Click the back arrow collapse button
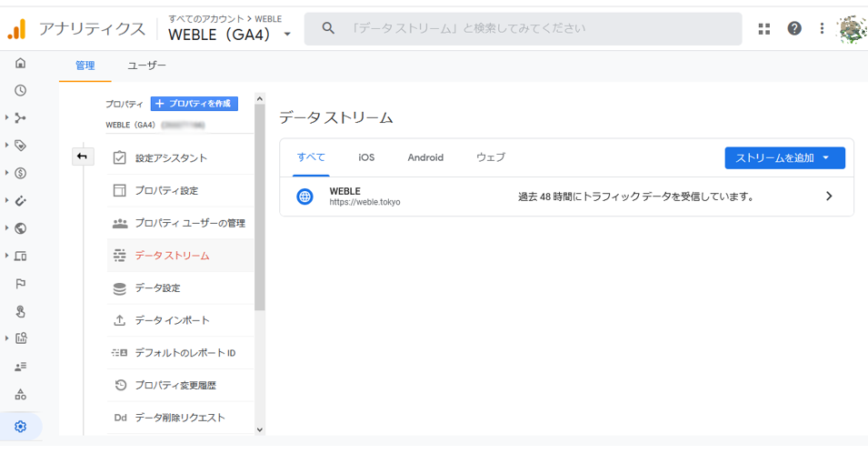Viewport: 868px width, 454px height. coord(83,156)
